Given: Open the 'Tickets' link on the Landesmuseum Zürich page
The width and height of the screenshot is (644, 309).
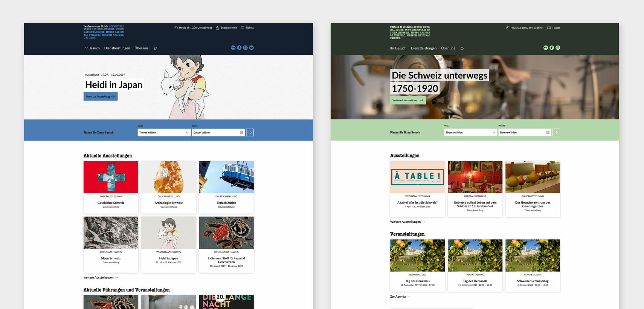Looking at the screenshot, I should pos(250,28).
